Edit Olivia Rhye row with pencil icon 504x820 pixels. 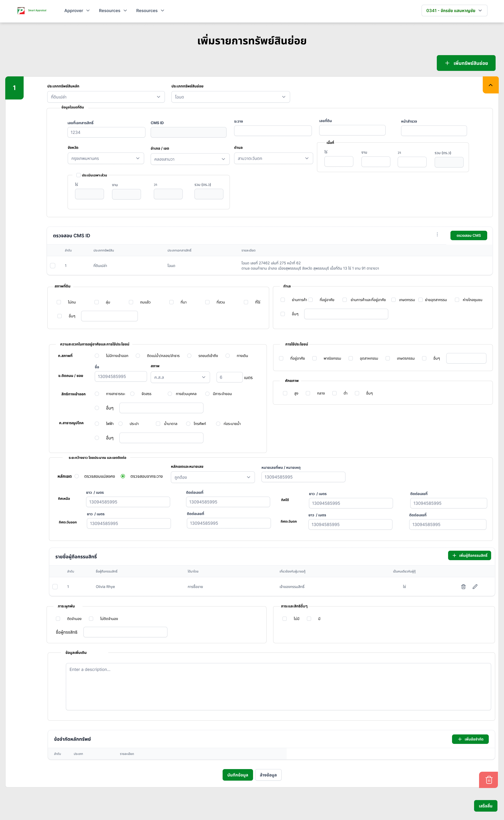475,587
